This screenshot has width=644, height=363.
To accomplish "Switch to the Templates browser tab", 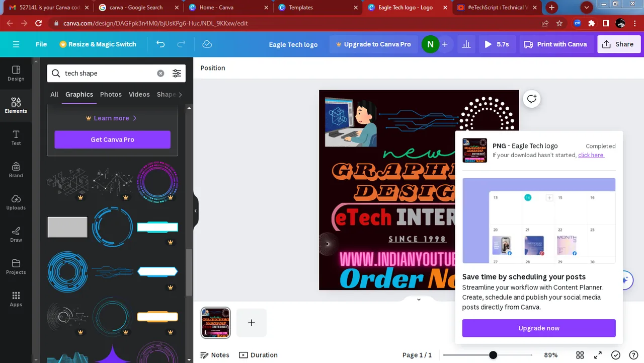I will coord(319,8).
